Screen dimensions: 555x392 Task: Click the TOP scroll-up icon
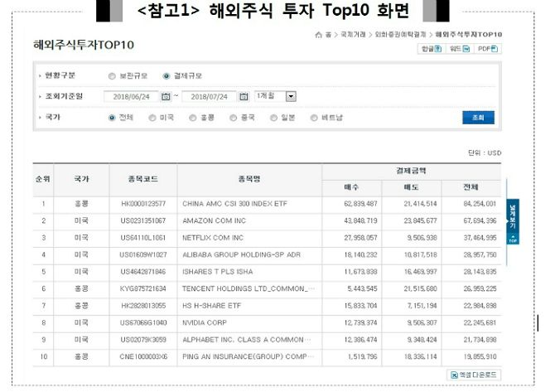[x=512, y=240]
